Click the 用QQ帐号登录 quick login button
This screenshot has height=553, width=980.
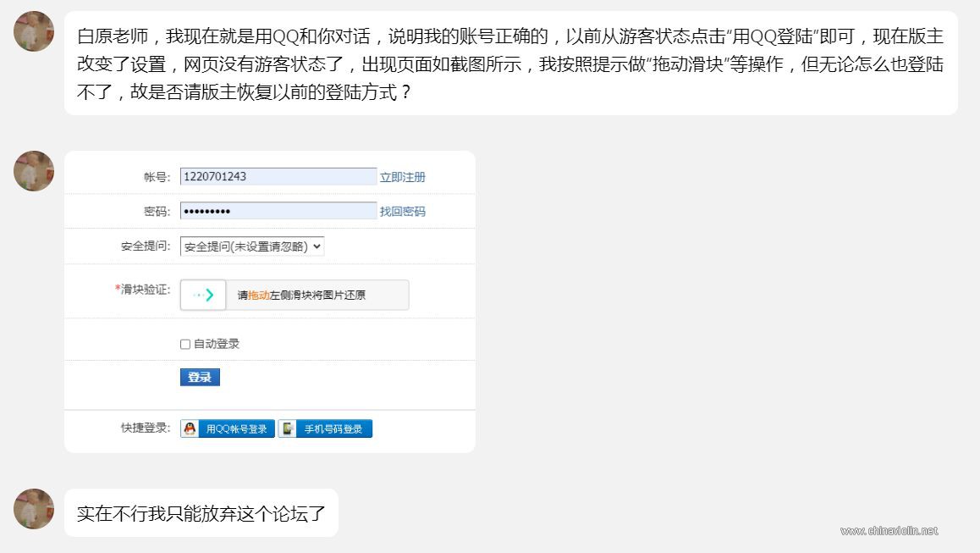point(228,429)
